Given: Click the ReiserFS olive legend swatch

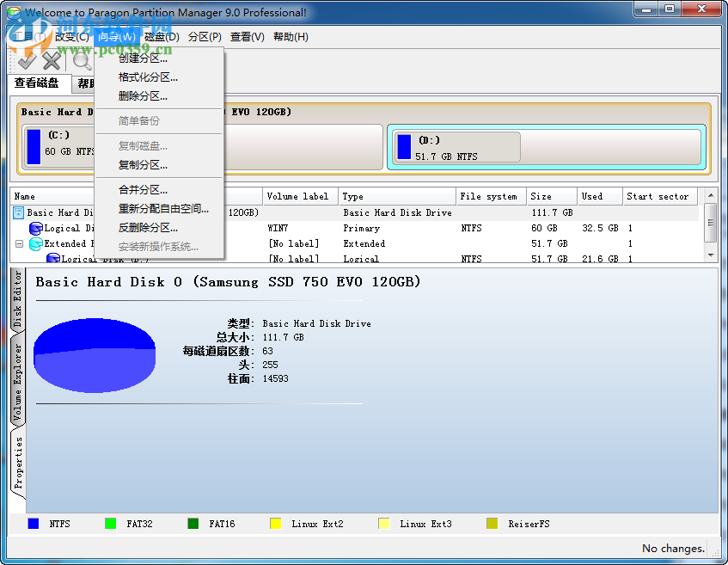Looking at the screenshot, I should [x=492, y=524].
